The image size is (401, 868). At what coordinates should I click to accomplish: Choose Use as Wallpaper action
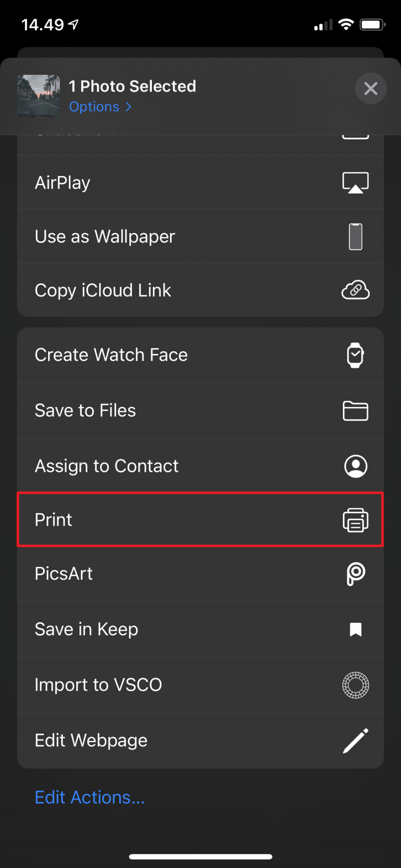[x=105, y=237]
